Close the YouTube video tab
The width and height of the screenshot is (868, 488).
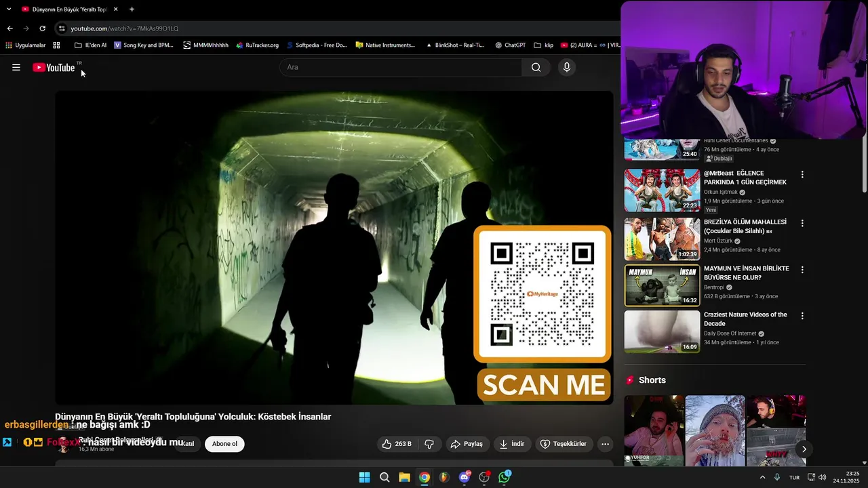pyautogui.click(x=116, y=9)
